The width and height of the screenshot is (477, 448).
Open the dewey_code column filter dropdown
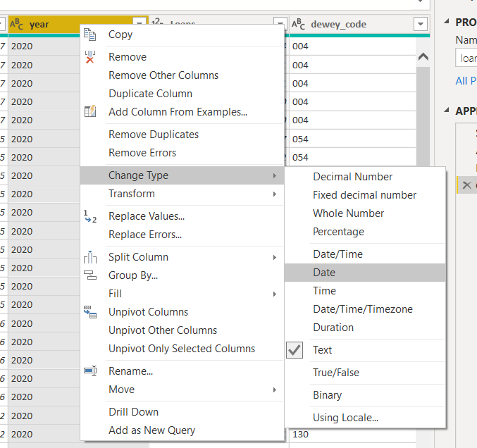(x=421, y=24)
